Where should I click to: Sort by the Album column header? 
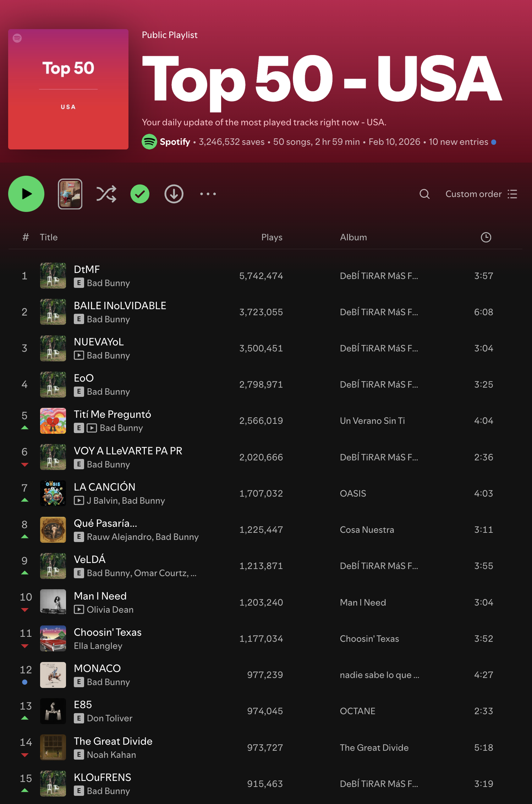click(x=353, y=237)
